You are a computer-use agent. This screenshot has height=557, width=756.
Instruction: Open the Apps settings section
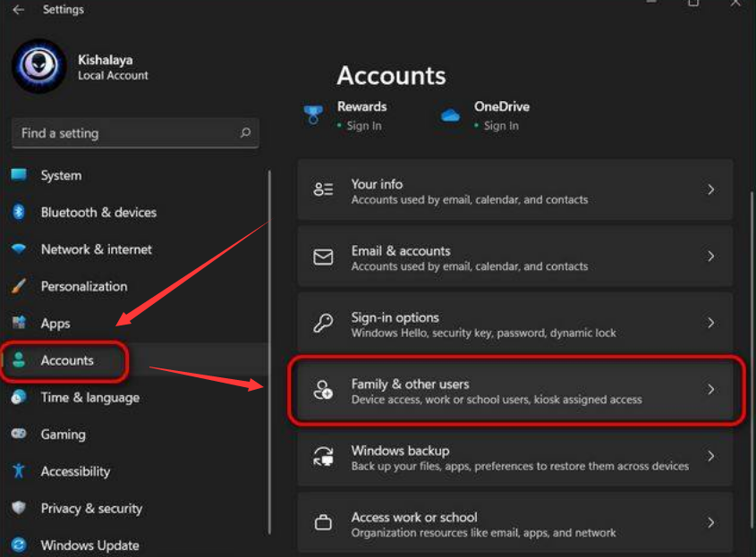55,323
